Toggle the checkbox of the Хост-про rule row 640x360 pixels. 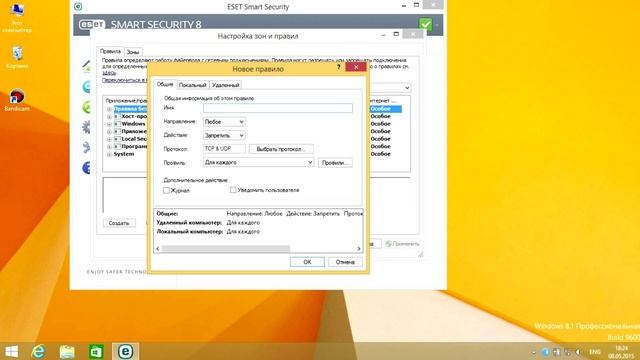(117, 116)
